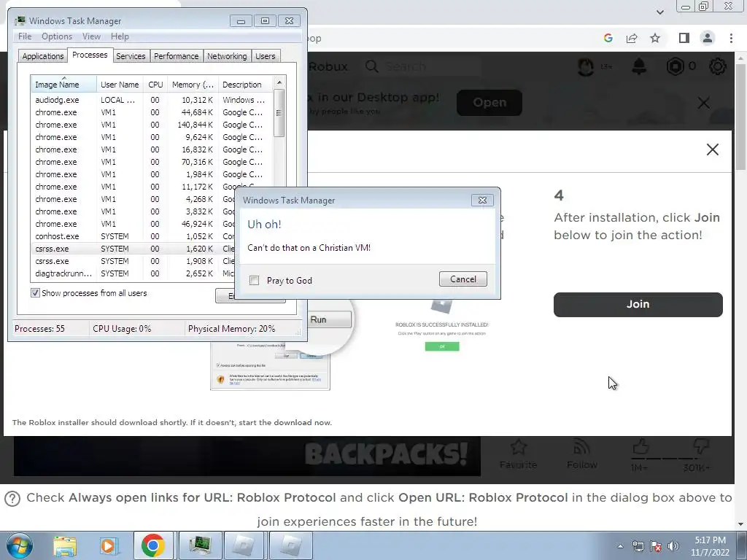Sort processes by CPU column header
This screenshot has height=560, width=747.
(155, 85)
